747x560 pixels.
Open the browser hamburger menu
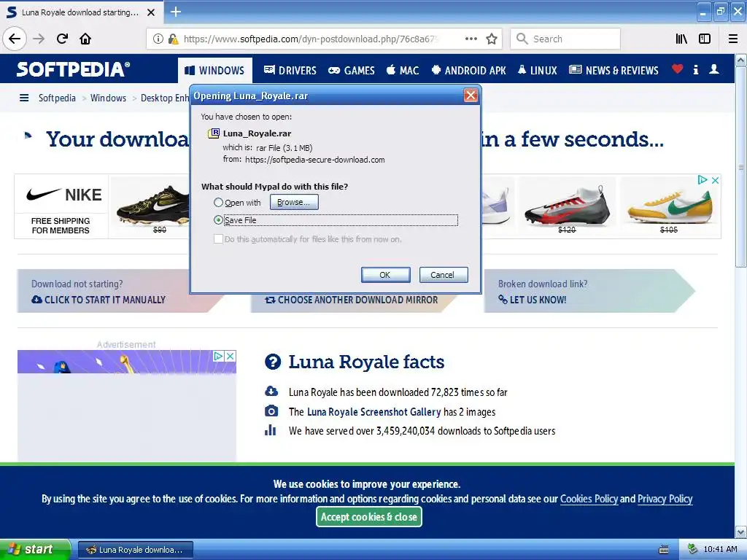732,39
